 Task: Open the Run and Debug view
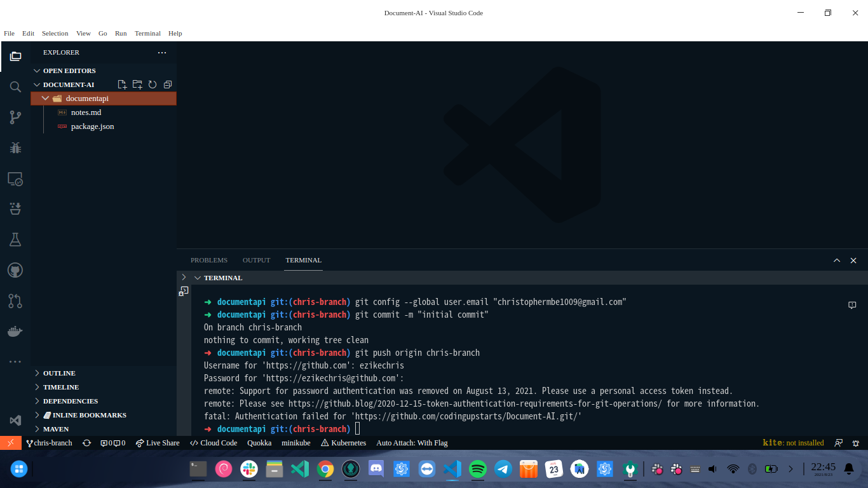(15, 147)
